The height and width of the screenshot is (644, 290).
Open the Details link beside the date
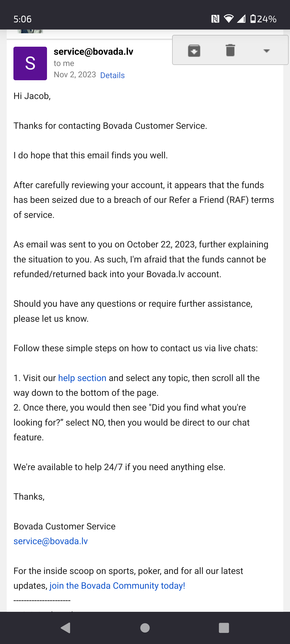112,75
